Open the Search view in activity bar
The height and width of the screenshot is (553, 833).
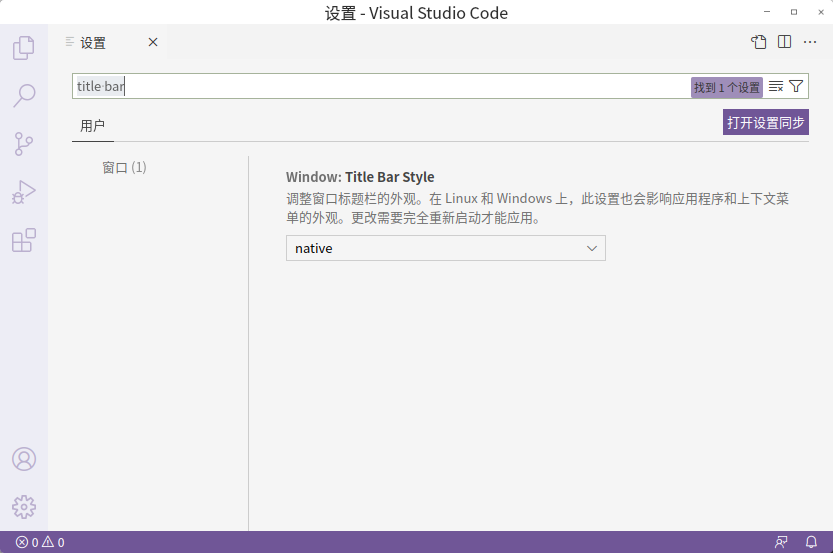pyautogui.click(x=24, y=96)
